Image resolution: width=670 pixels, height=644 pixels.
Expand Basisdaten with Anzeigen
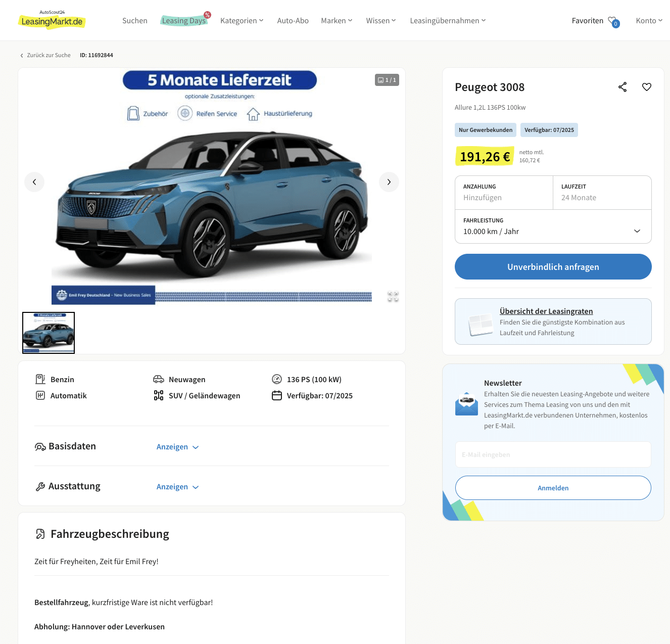click(178, 447)
